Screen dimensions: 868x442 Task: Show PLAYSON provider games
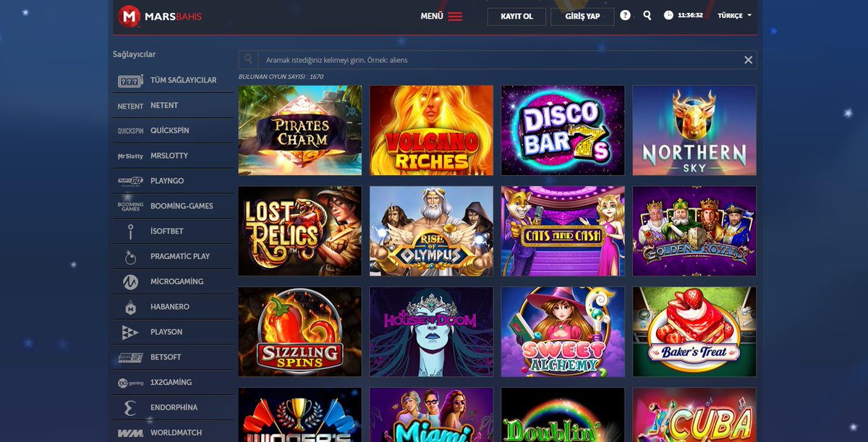click(x=166, y=332)
